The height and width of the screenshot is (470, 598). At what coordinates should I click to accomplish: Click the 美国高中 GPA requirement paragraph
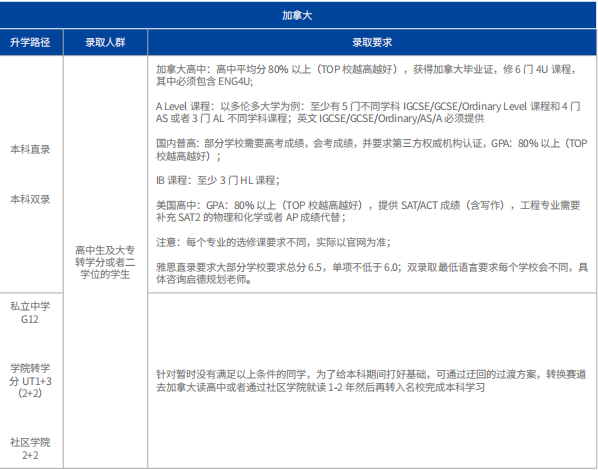tap(368, 211)
